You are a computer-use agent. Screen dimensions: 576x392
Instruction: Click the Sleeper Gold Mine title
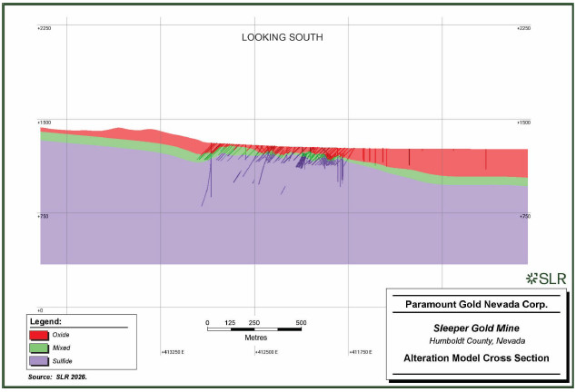tap(476, 328)
